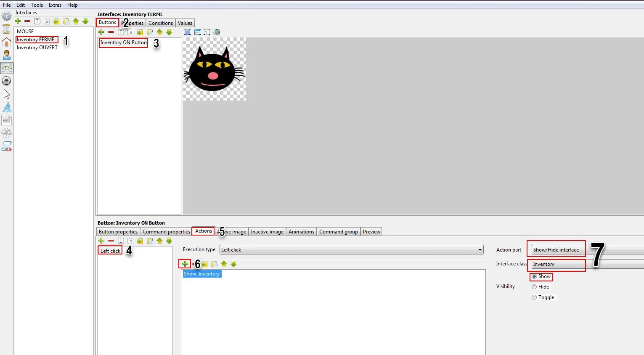644x355 pixels.
Task: Open the game settings gear icon
Action: click(7, 16)
